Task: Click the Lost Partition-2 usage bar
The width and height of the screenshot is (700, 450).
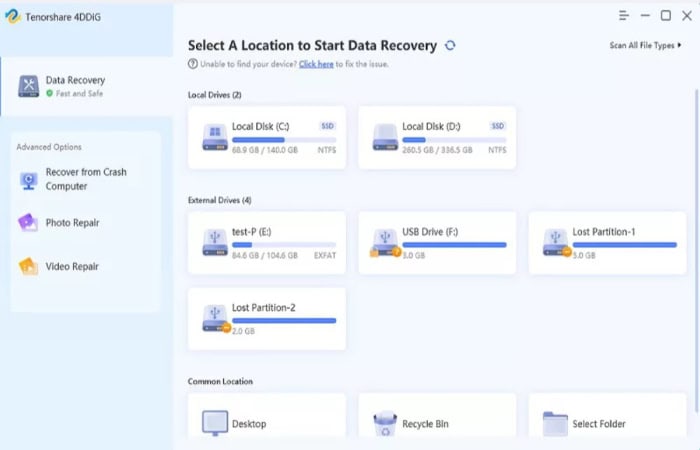Action: tap(284, 321)
